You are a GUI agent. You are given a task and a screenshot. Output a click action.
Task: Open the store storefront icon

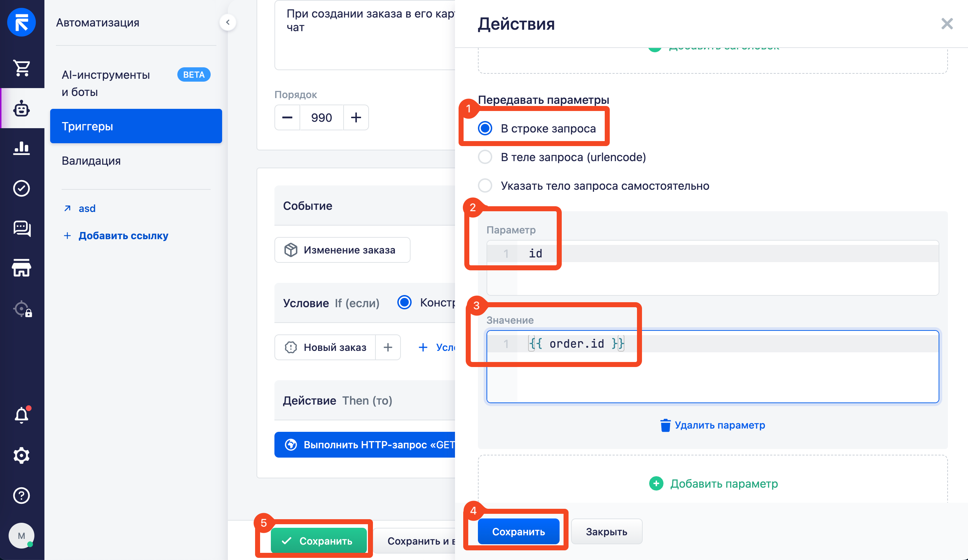pos(21,267)
